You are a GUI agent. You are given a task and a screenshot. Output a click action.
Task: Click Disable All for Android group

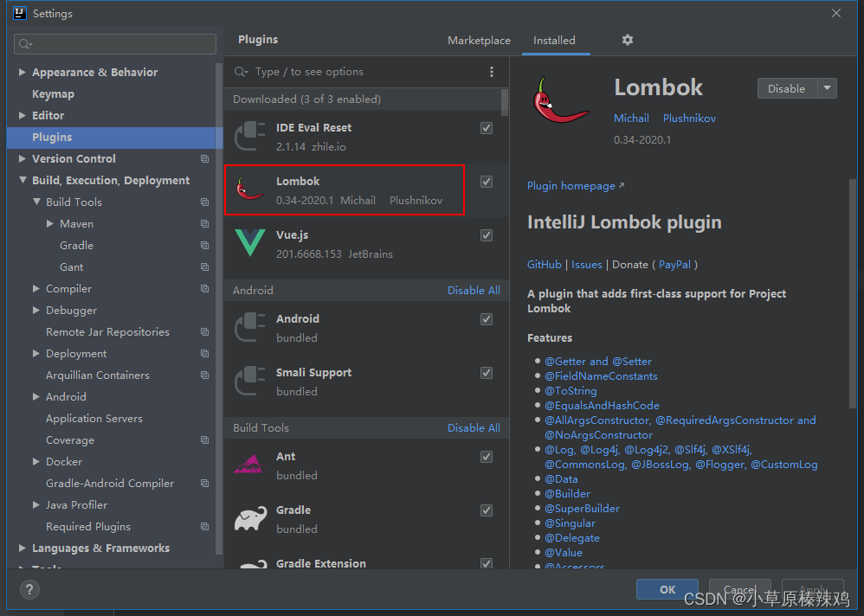pyautogui.click(x=474, y=290)
